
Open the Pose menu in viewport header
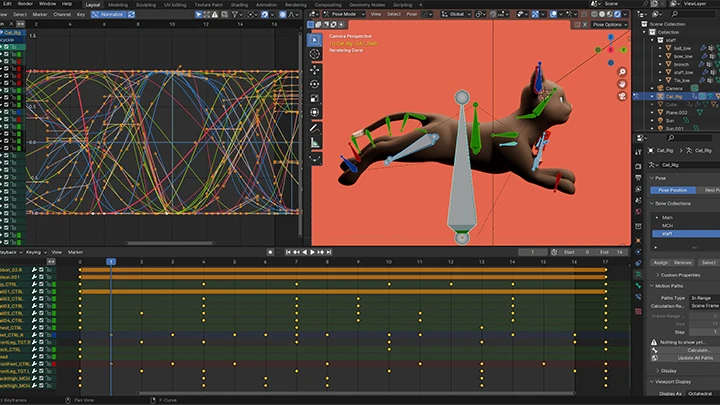coord(412,14)
